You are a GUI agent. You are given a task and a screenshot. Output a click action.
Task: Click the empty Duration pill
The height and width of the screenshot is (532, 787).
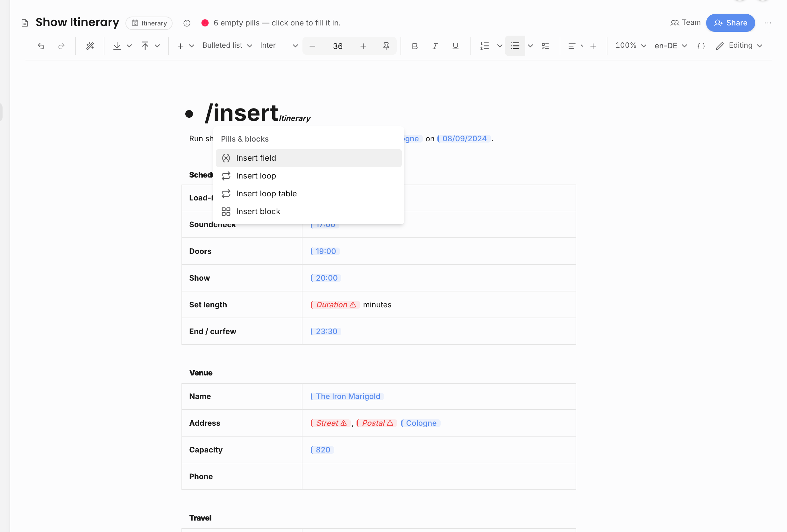pyautogui.click(x=335, y=304)
